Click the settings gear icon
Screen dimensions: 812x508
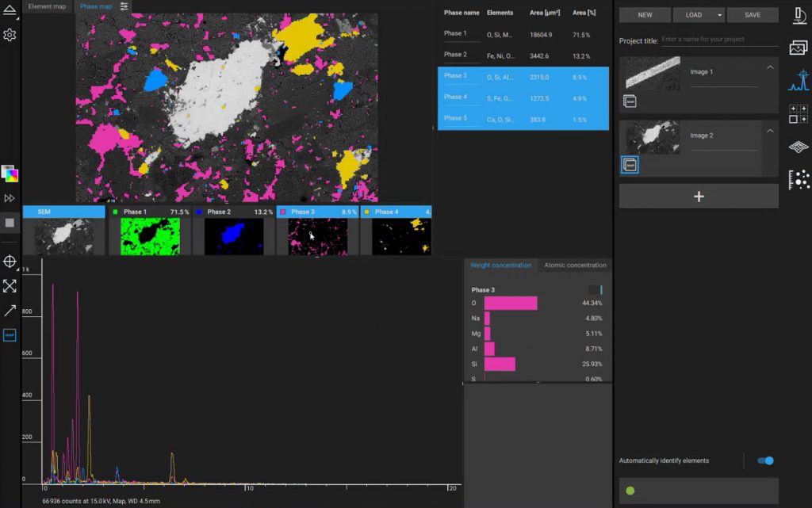[10, 35]
